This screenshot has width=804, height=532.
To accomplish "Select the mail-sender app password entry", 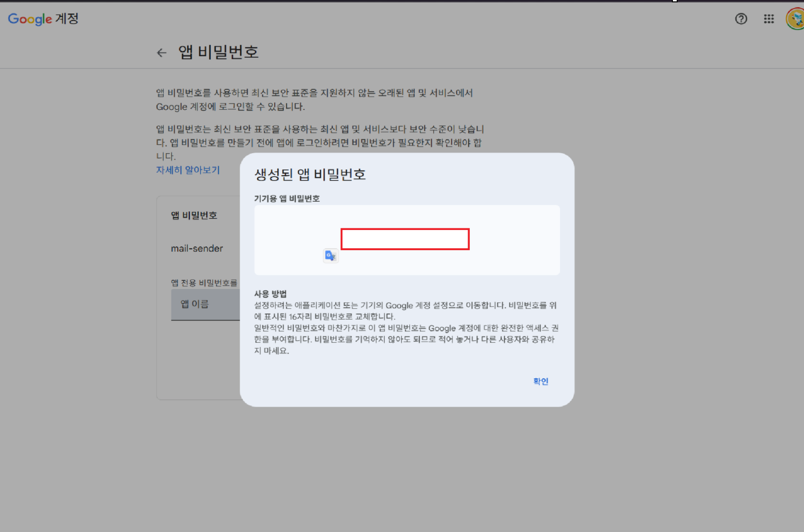I will [197, 249].
